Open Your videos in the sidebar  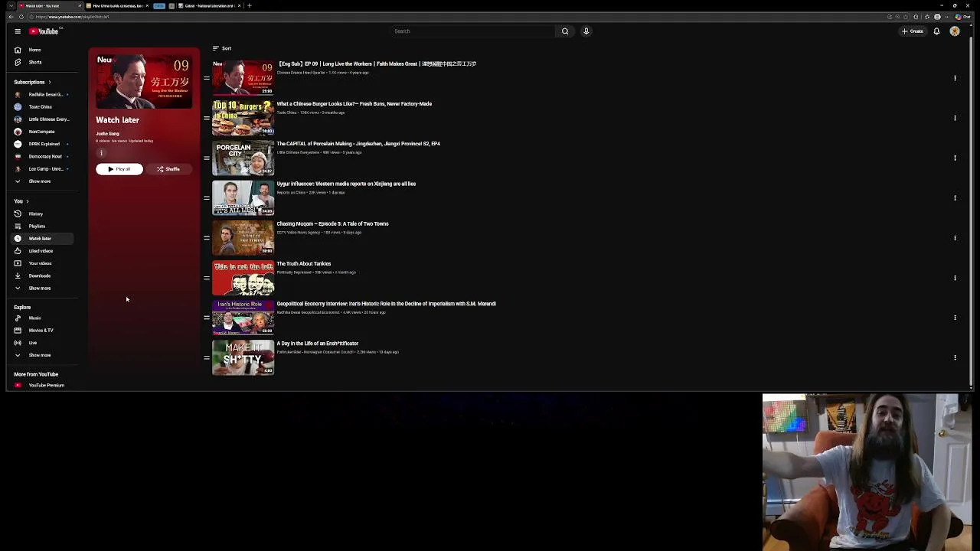point(43,263)
